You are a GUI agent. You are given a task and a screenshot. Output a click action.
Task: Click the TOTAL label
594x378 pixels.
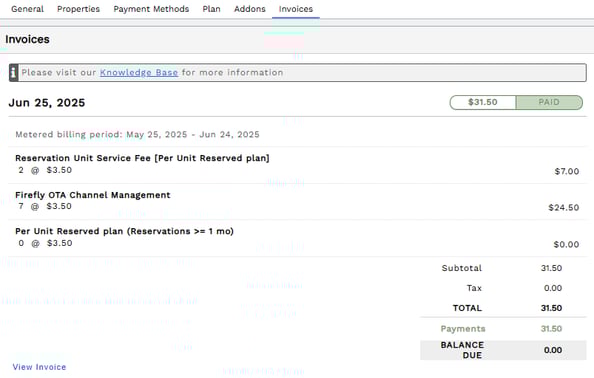467,308
